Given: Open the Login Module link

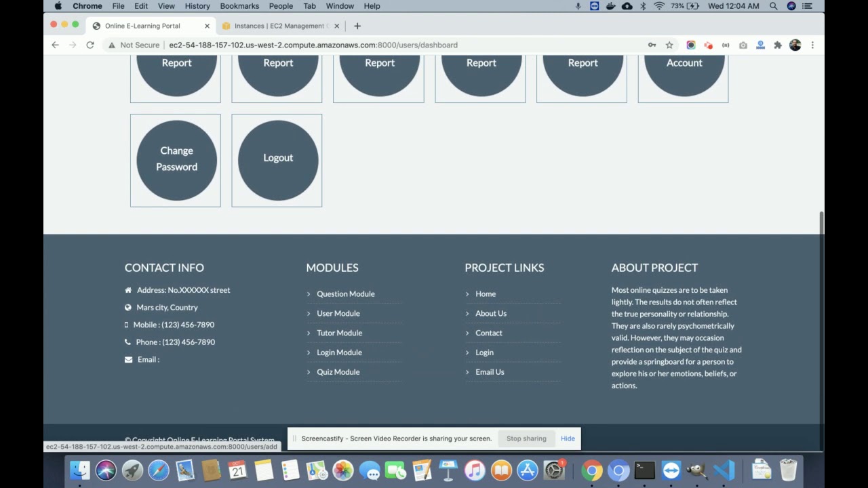Looking at the screenshot, I should (x=339, y=352).
